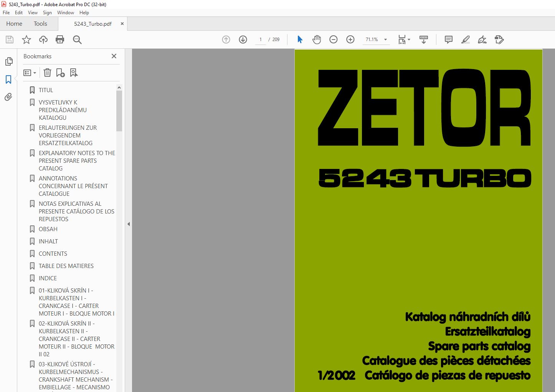Jump to the INDICE bookmark
This screenshot has width=555, height=392.
coord(48,278)
